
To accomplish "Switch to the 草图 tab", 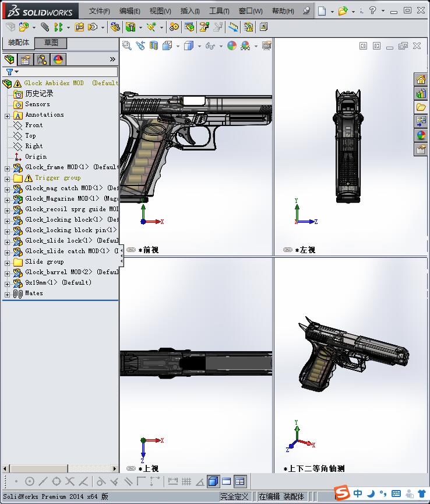I will tap(51, 43).
